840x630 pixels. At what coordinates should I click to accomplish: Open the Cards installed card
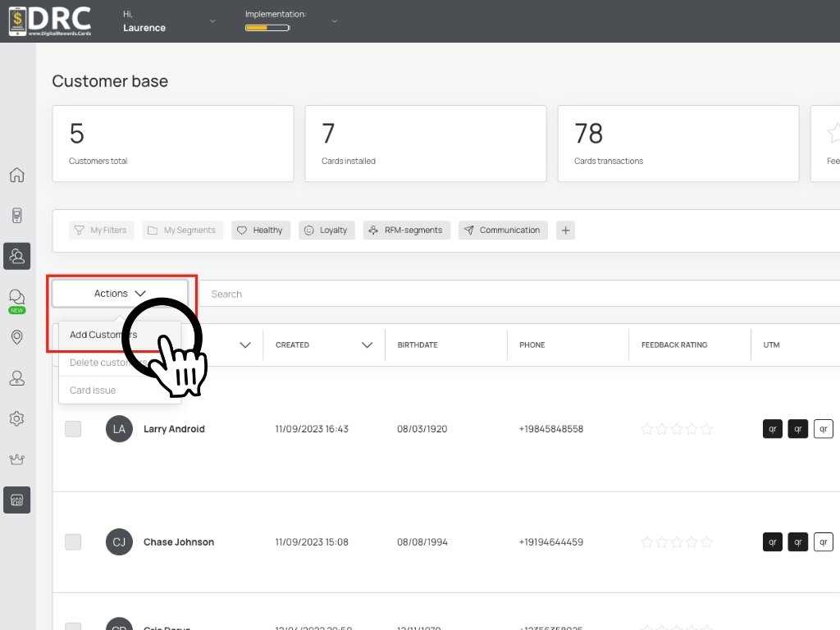click(426, 144)
